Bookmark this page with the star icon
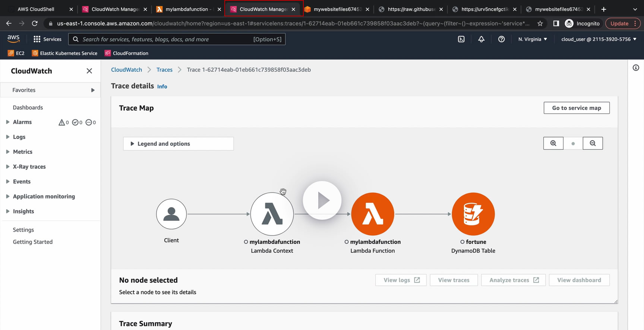This screenshot has height=330, width=644. (x=540, y=23)
